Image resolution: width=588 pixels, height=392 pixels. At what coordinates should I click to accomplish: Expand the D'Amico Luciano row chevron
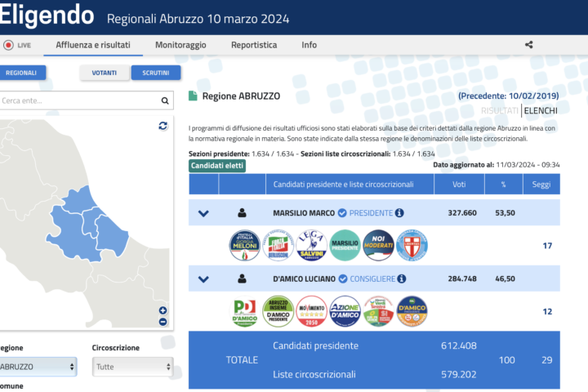[x=203, y=279]
